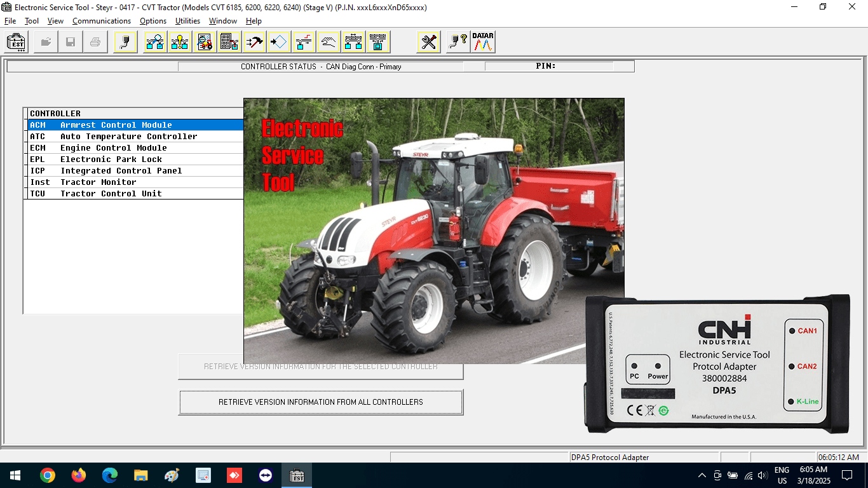Open the Help menu

[x=254, y=21]
